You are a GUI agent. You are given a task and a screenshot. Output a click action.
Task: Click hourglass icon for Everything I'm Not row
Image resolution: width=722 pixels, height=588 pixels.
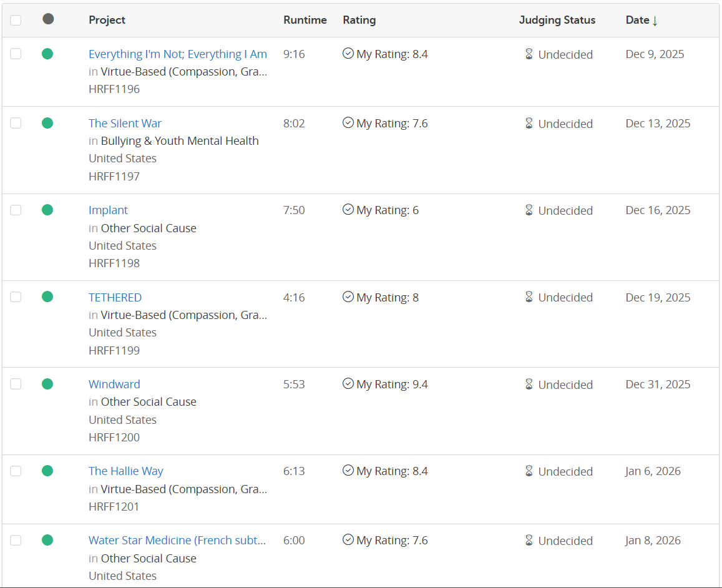coord(529,54)
